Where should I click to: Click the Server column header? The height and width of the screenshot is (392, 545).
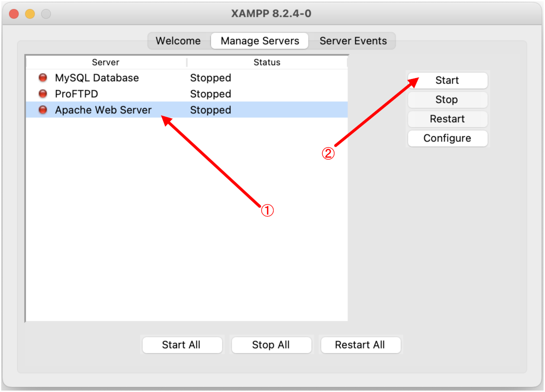coord(106,62)
